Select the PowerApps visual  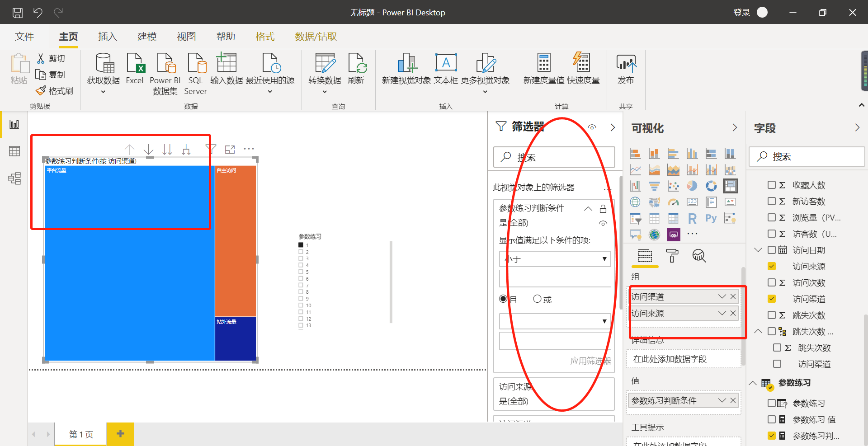pyautogui.click(x=673, y=235)
